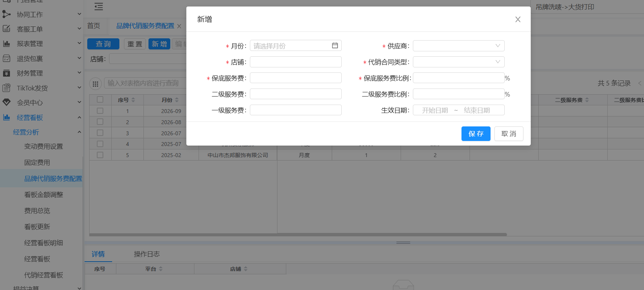Viewport: 644px width, 290px height.
Task: Toggle the select-all checkbox in table header
Action: pyautogui.click(x=100, y=100)
